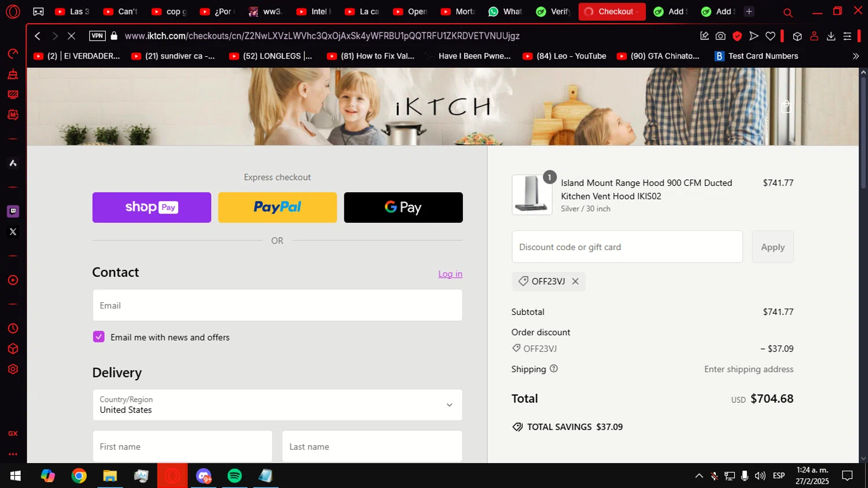Image resolution: width=868 pixels, height=488 pixels.
Task: Pay with PayPal button
Action: (x=277, y=207)
